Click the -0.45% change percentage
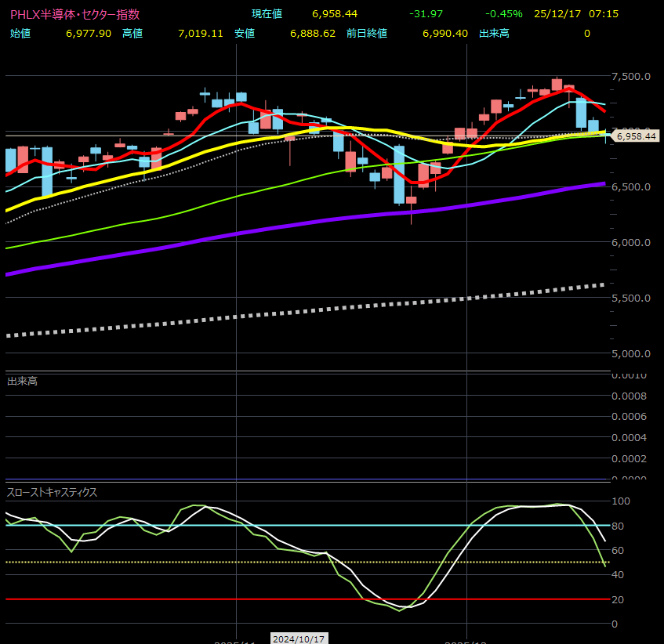The width and height of the screenshot is (664, 644). [x=503, y=14]
